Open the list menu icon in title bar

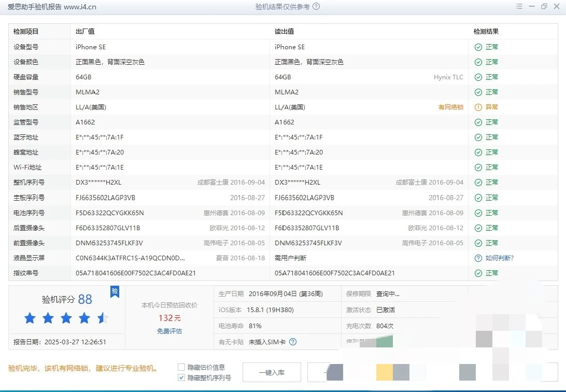pos(519,7)
